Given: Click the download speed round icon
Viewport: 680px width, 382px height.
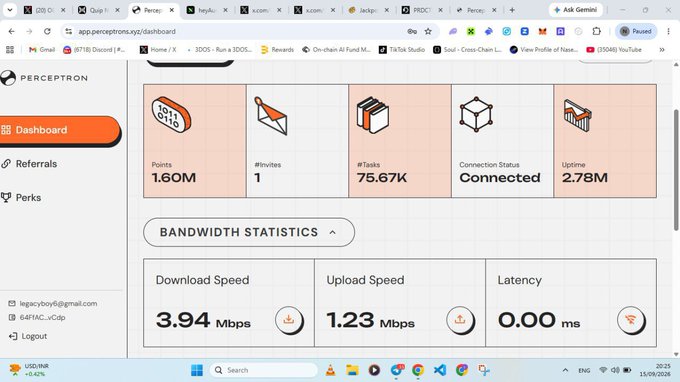Looking at the screenshot, I should point(289,320).
